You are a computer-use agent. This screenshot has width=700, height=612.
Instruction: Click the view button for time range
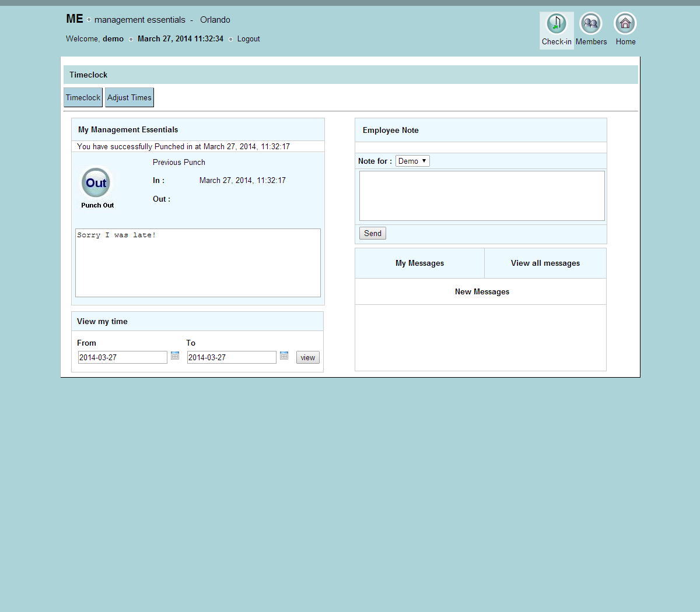pyautogui.click(x=307, y=357)
